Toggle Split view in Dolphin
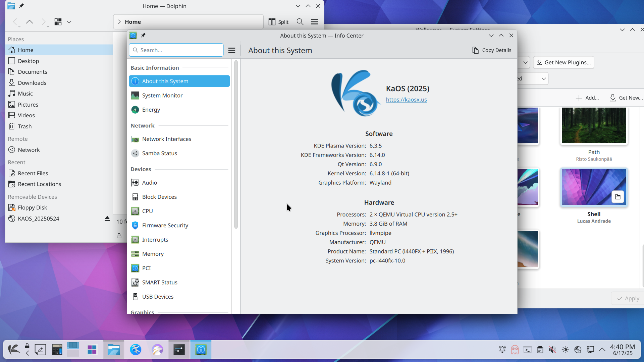 point(278,22)
